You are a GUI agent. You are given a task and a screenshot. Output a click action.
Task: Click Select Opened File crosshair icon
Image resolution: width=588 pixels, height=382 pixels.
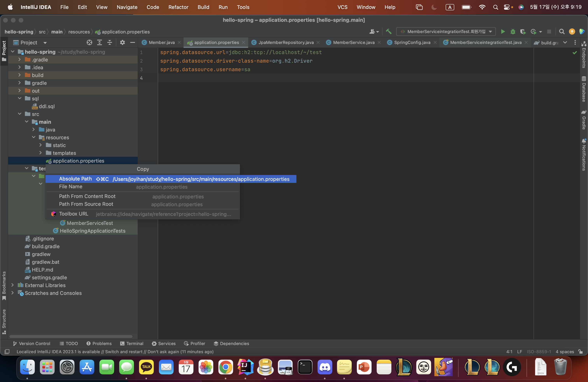pyautogui.click(x=89, y=43)
